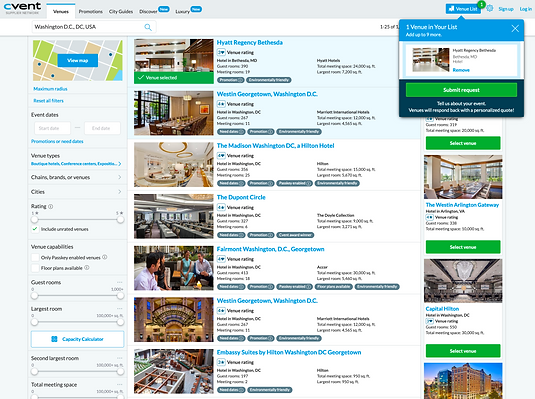Open the City Guides tab
The width and height of the screenshot is (535, 399).
tap(121, 11)
